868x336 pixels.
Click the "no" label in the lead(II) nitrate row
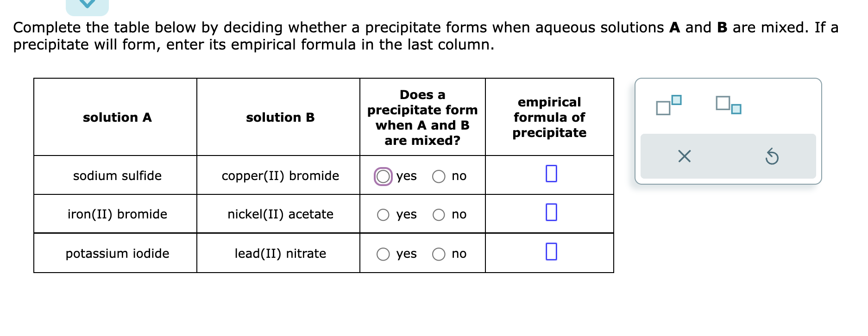coord(459,254)
